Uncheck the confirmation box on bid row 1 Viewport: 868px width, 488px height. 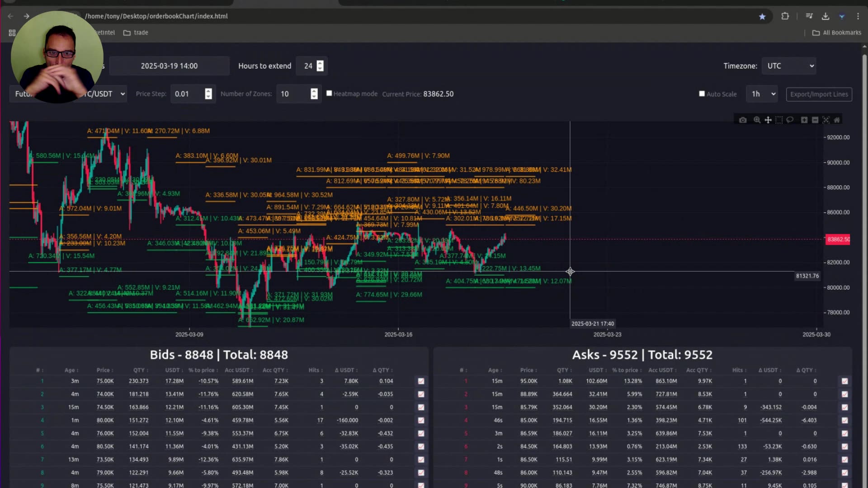coord(421,381)
